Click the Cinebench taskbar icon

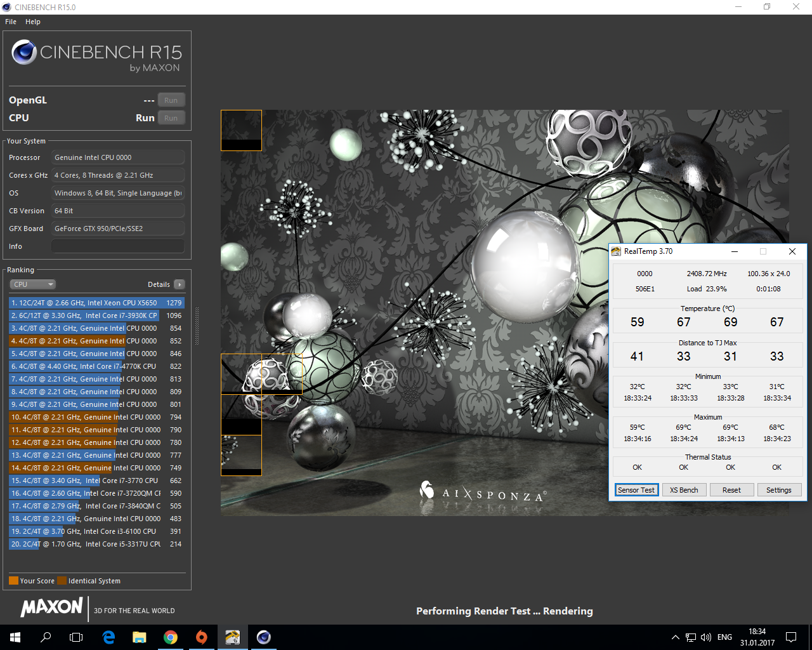[x=264, y=637]
